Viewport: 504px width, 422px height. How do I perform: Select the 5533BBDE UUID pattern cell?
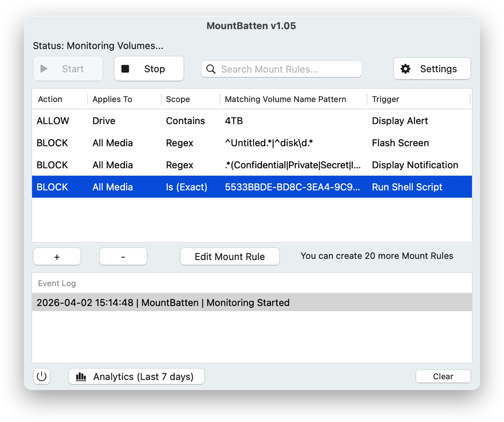(x=293, y=187)
